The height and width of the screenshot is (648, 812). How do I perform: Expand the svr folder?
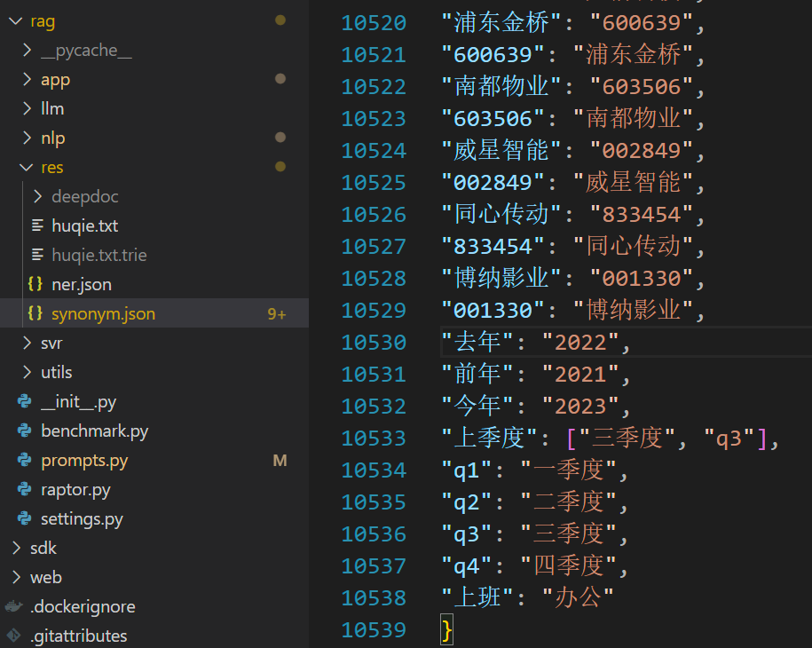coord(27,343)
